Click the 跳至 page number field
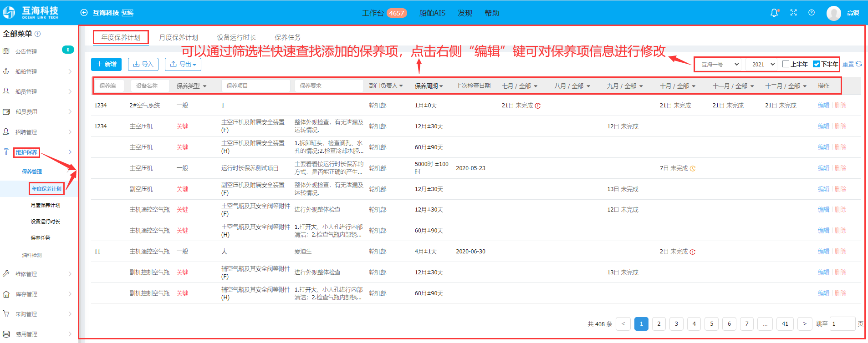868x343 pixels. point(842,323)
